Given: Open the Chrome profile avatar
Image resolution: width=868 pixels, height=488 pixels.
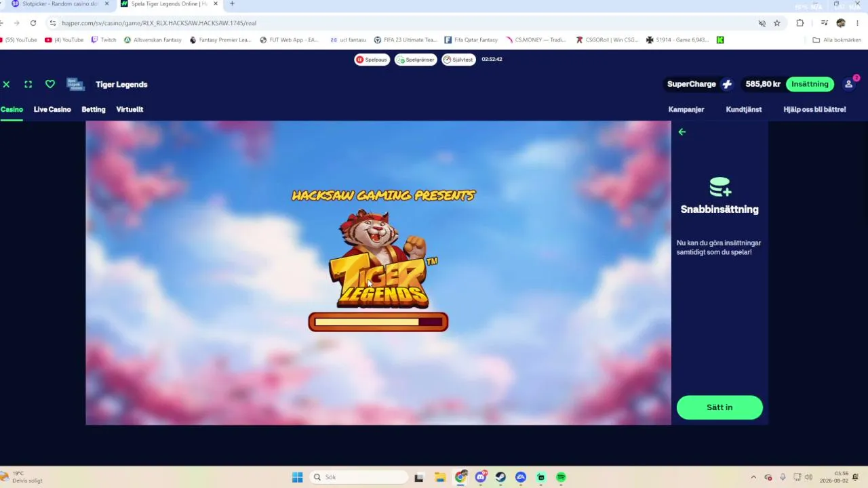Looking at the screenshot, I should pos(841,23).
